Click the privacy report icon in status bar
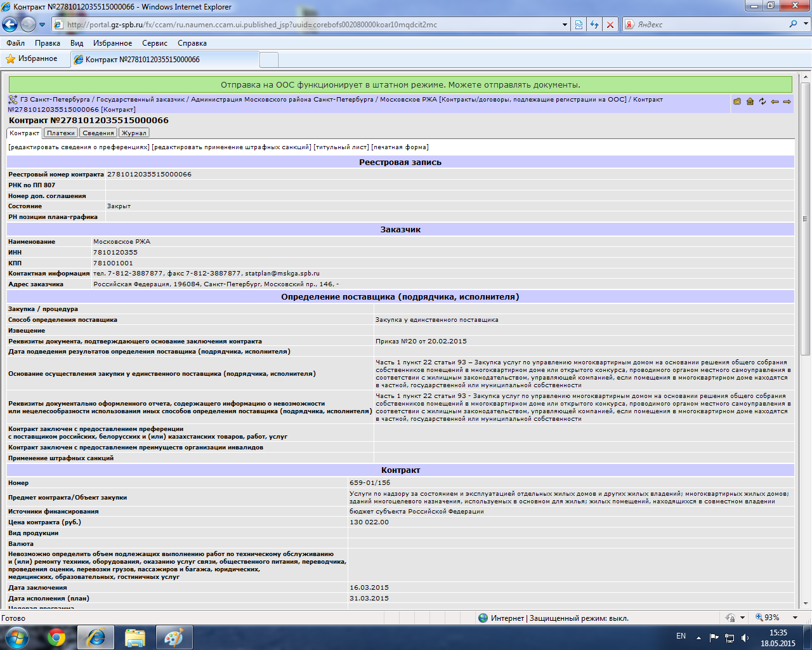This screenshot has height=650, width=812. (x=730, y=618)
